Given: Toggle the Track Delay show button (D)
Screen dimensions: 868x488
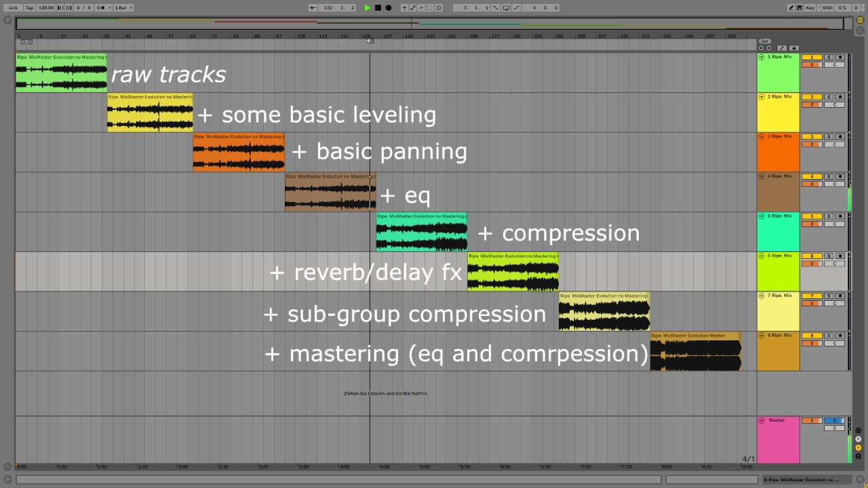Looking at the screenshot, I should tap(859, 456).
